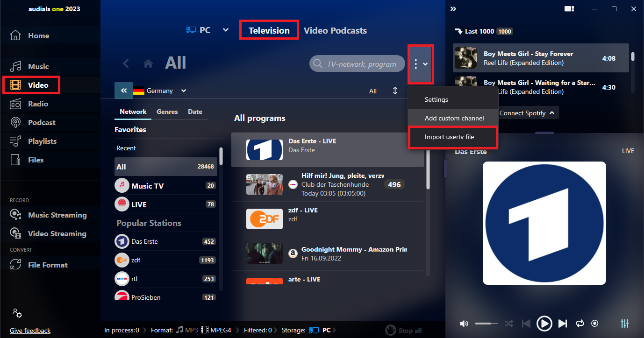Screen dimensions: 644x338
Task: Click the TV-network search field
Action: 357,64
